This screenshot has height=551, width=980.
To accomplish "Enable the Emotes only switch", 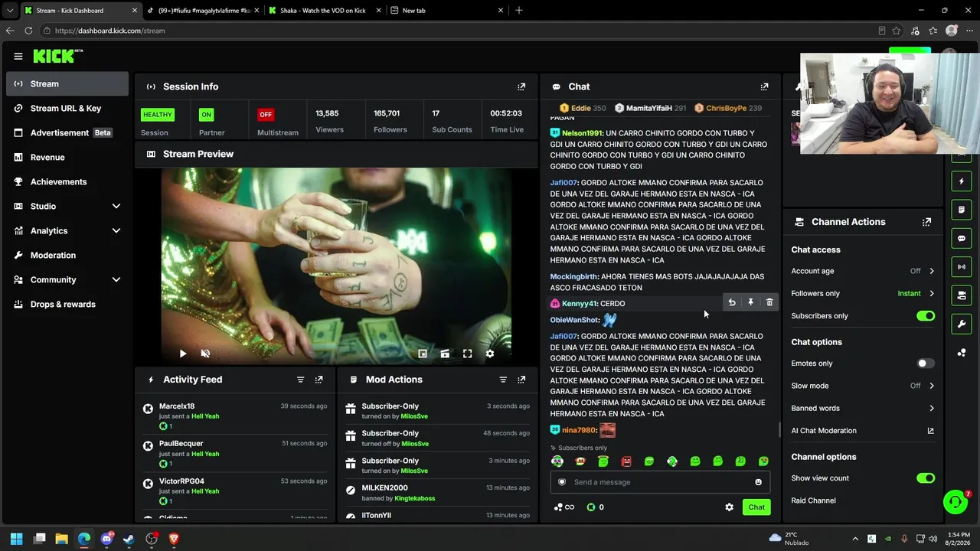I will point(926,364).
